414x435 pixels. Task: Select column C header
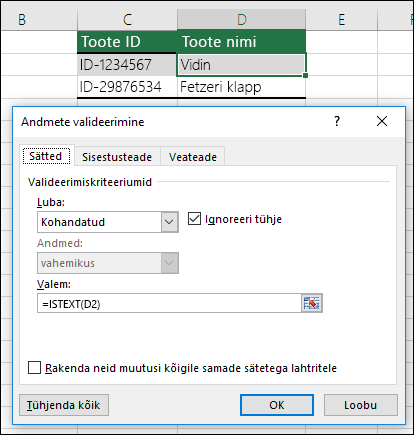[127, 20]
